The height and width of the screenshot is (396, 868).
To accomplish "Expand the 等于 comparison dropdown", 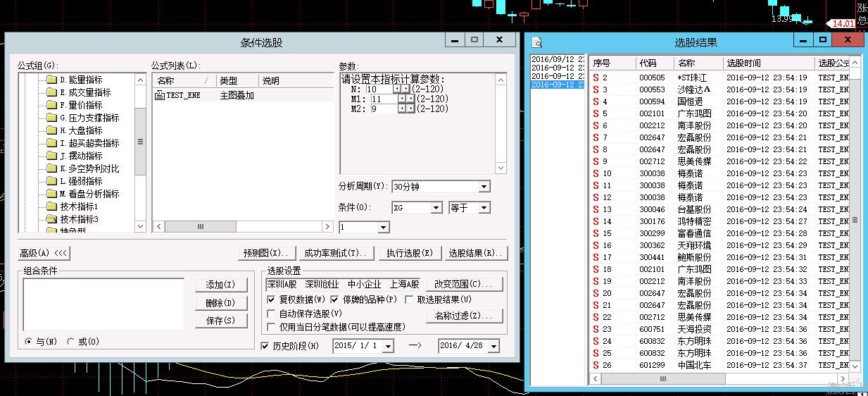I will (x=484, y=208).
